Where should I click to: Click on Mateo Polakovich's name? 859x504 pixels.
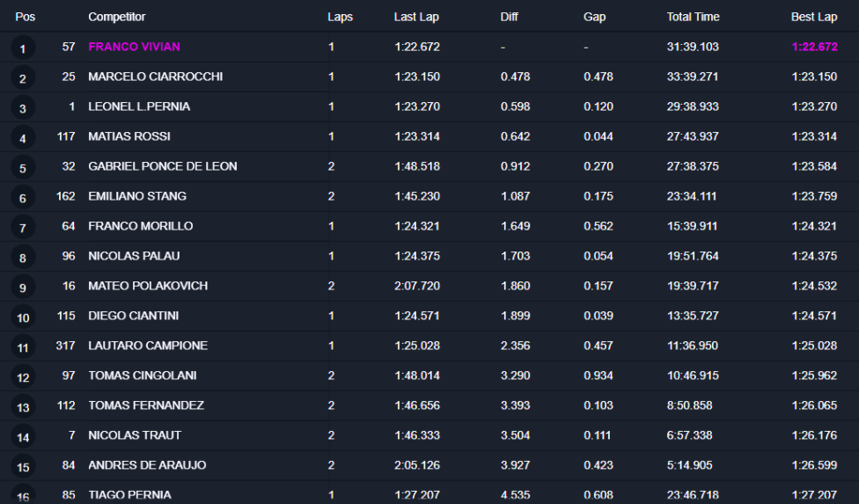tap(148, 286)
